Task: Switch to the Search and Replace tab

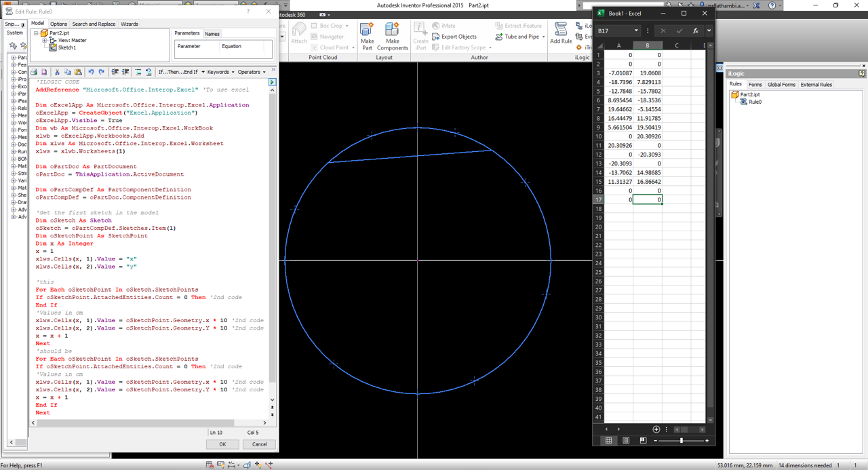Action: [x=94, y=24]
